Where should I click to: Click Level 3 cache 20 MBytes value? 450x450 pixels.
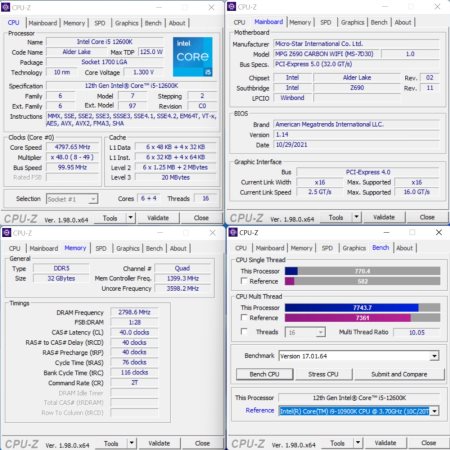176,178
